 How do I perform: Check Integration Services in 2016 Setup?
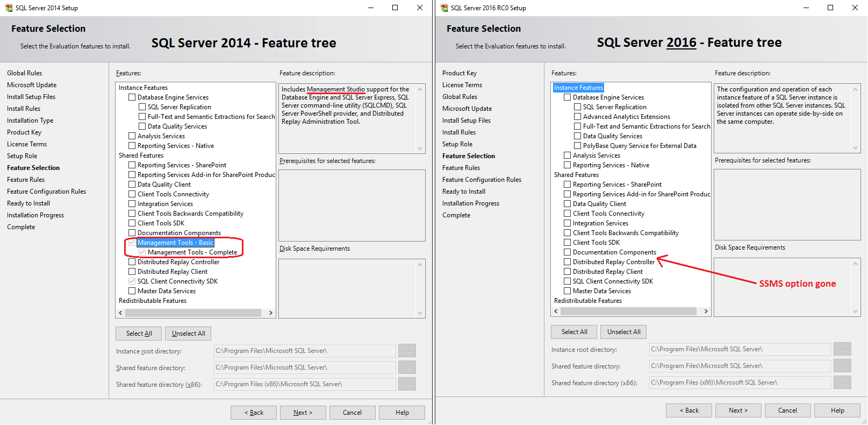click(567, 223)
